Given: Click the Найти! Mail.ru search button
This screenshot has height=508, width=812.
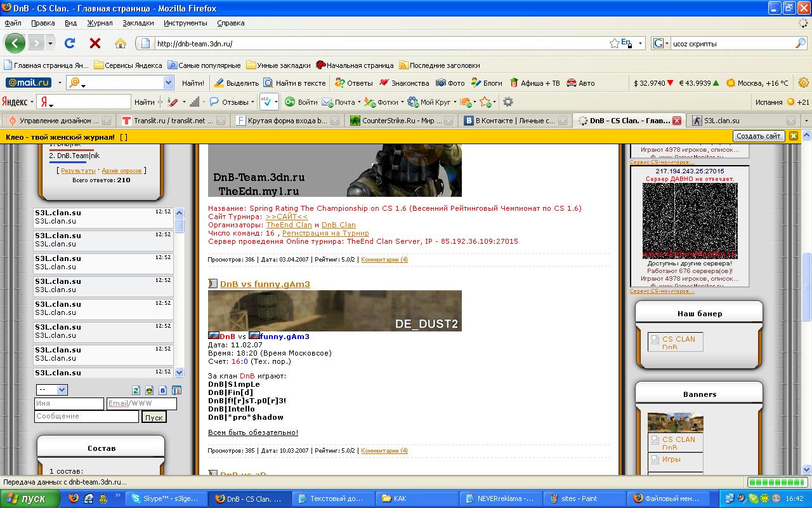Looking at the screenshot, I should [193, 83].
